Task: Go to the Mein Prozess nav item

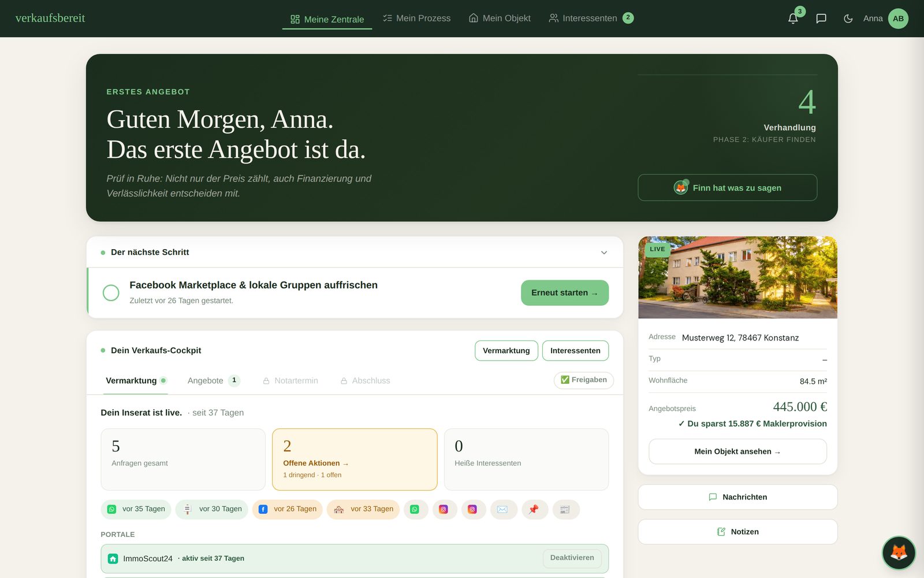Action: pyautogui.click(x=416, y=18)
